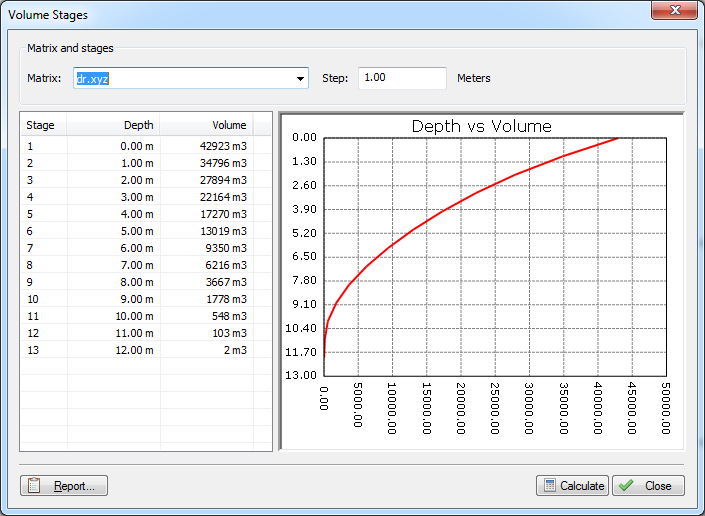This screenshot has height=516, width=705.
Task: Click the Depth vs Volume chart title
Action: point(482,126)
